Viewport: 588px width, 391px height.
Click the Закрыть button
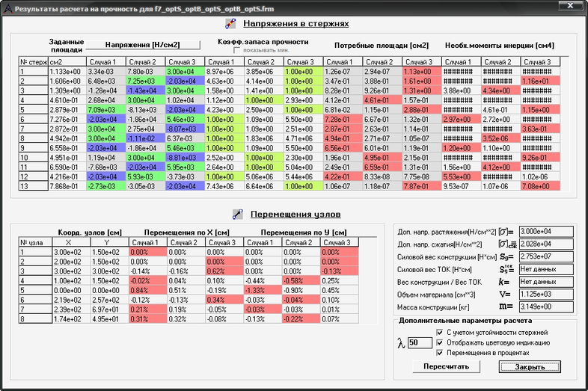pyautogui.click(x=530, y=366)
